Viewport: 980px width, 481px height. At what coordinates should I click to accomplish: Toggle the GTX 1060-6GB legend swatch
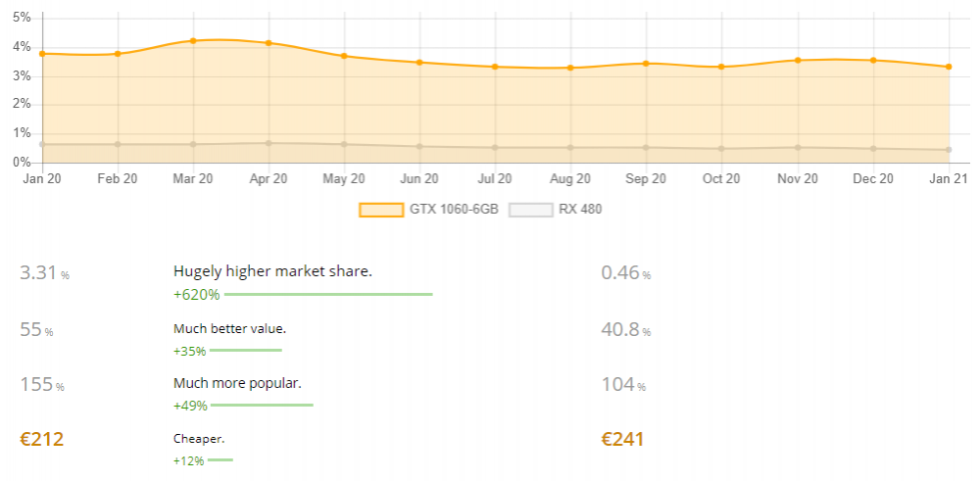[381, 210]
